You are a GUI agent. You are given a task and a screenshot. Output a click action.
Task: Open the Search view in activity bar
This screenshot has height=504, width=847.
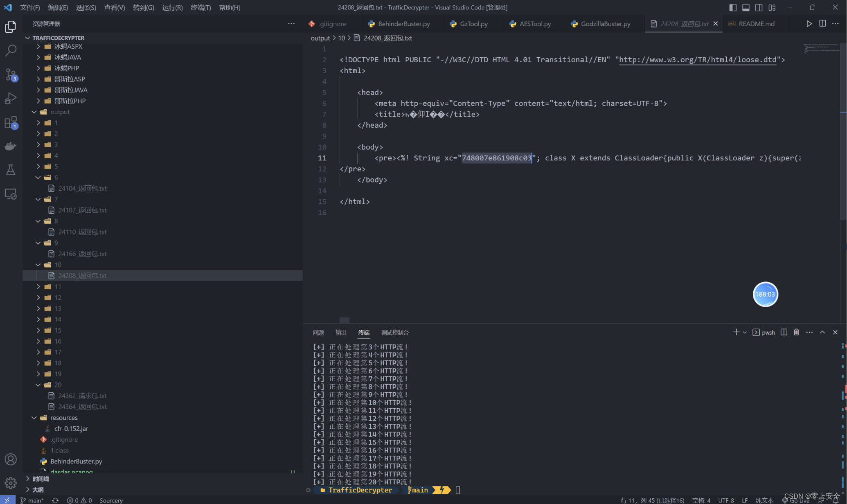[x=11, y=50]
